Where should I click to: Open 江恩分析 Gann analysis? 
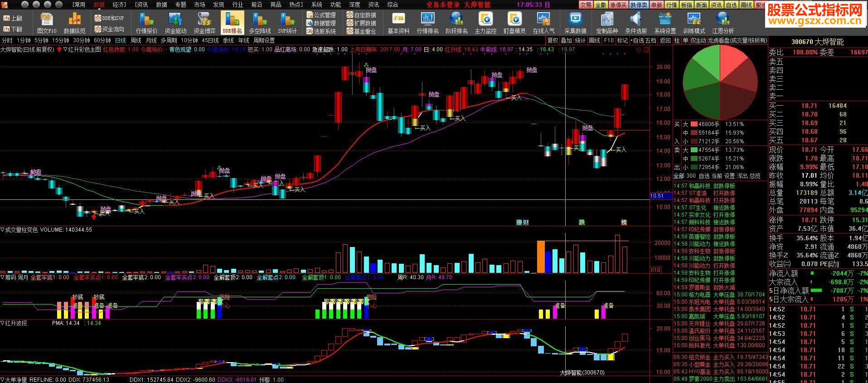pos(723,23)
